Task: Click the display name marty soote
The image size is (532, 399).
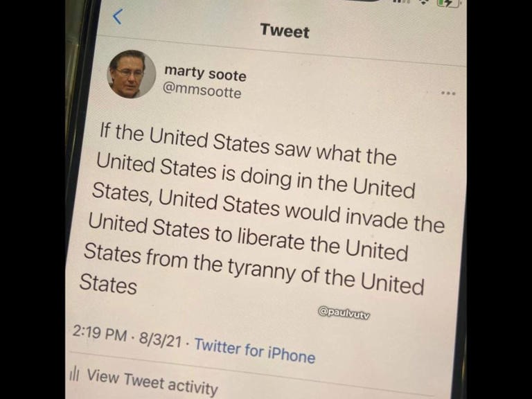Action: click(205, 73)
